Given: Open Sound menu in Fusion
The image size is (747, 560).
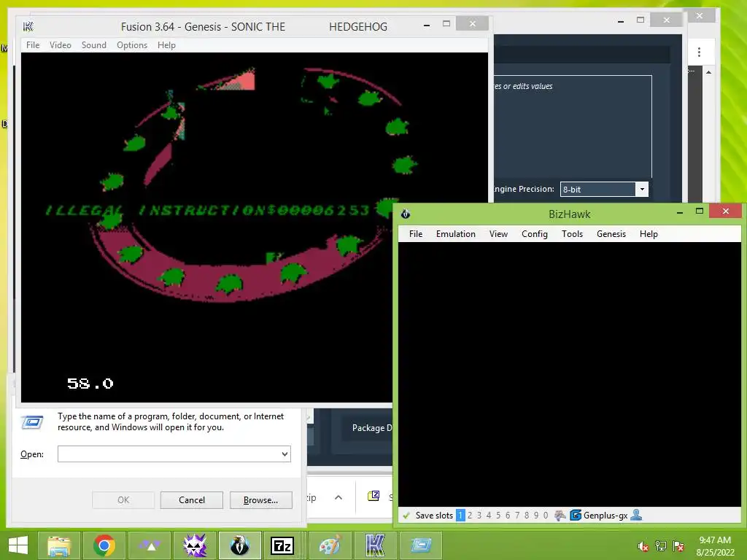Looking at the screenshot, I should coord(94,44).
